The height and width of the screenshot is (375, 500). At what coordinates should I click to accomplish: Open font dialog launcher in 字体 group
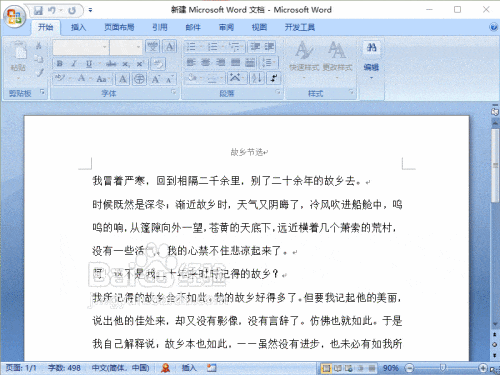174,92
